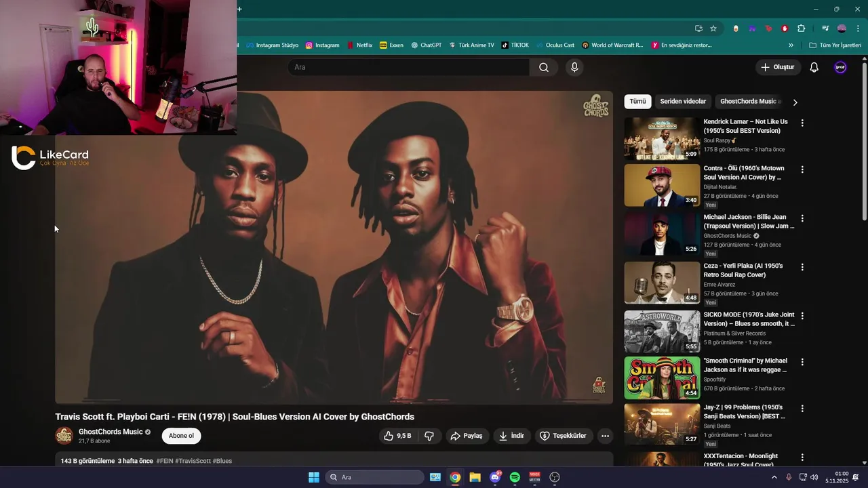Image resolution: width=868 pixels, height=488 pixels.
Task: Click #FEIN hashtag in description
Action: point(165,461)
